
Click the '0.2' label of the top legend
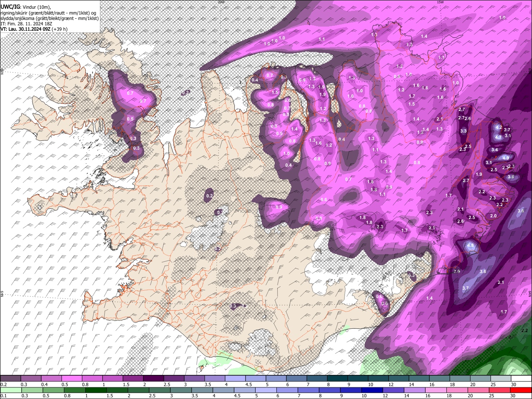[x=4, y=384]
